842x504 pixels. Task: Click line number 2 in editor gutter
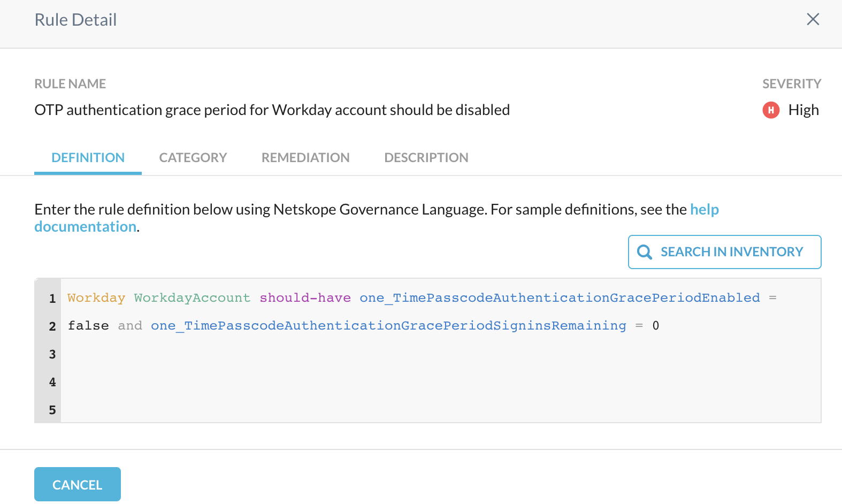coord(52,326)
